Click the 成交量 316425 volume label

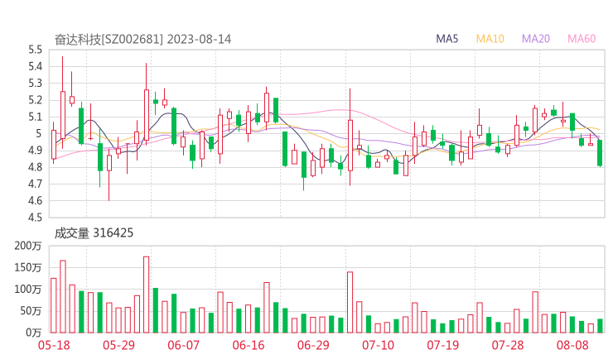[x=94, y=233]
